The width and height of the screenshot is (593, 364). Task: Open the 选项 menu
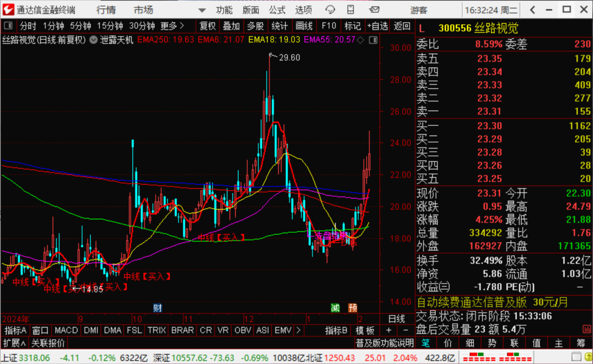[x=304, y=10]
